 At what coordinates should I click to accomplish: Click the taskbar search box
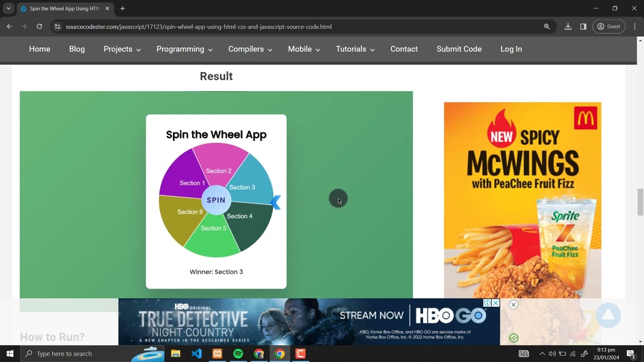pos(93,353)
